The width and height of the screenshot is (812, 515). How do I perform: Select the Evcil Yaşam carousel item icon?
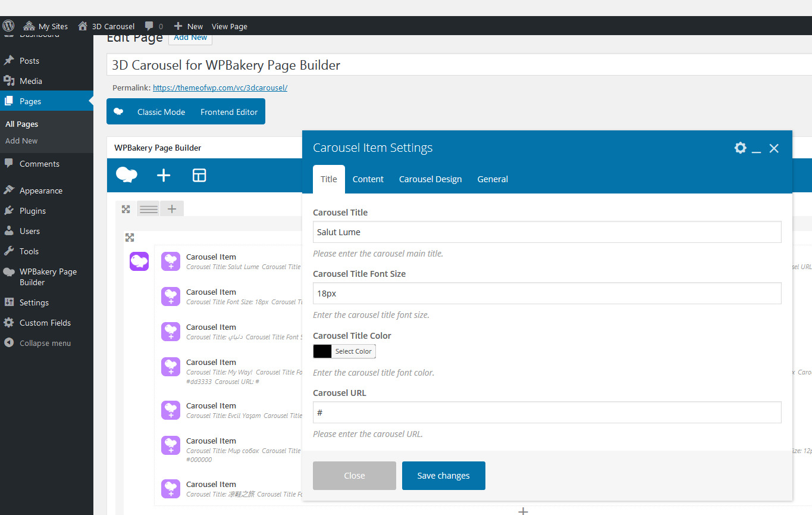pos(171,410)
